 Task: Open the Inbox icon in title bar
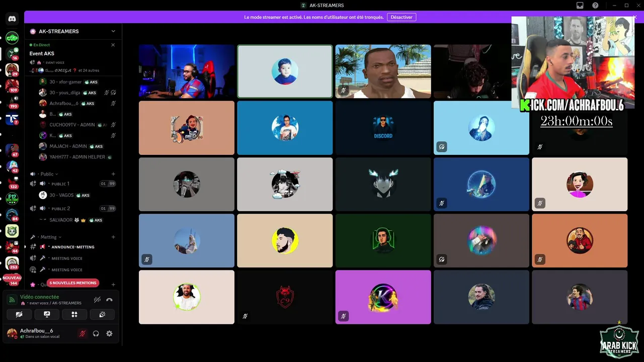click(580, 5)
